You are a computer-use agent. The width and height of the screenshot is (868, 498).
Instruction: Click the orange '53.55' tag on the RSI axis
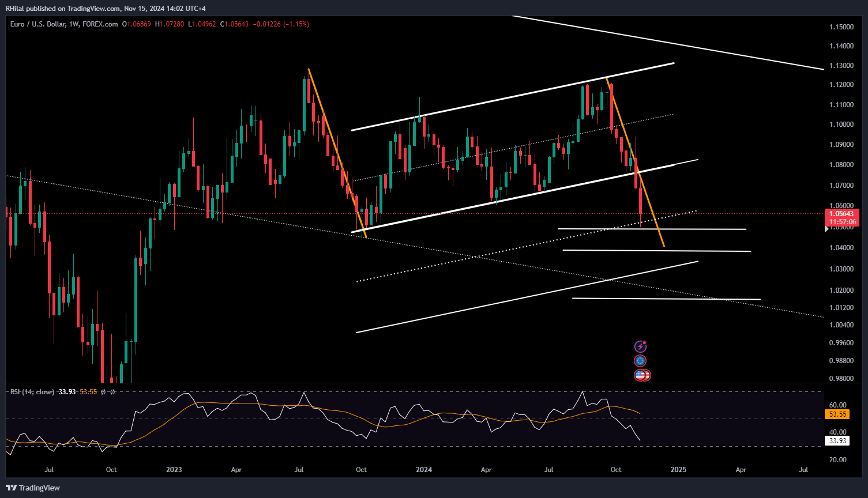pos(837,414)
